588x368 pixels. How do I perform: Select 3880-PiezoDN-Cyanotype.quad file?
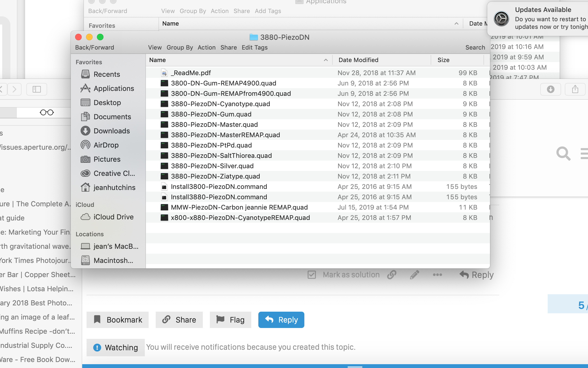pyautogui.click(x=318, y=104)
